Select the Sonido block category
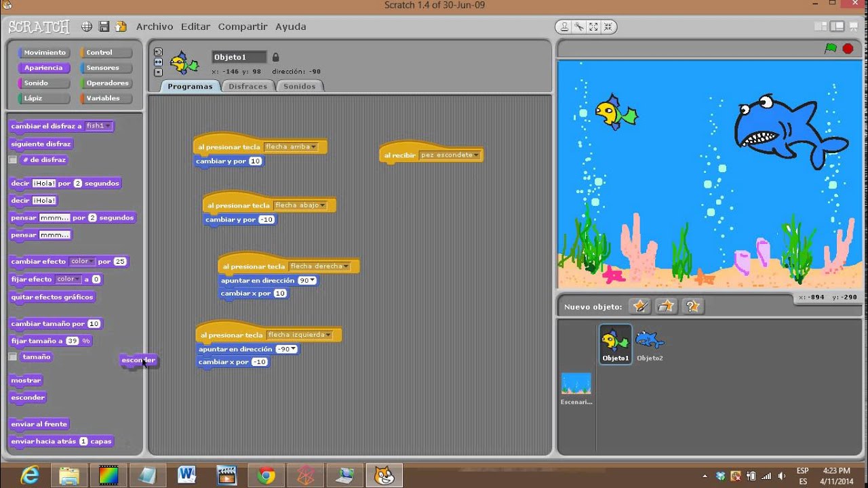This screenshot has height=488, width=868. coord(43,83)
